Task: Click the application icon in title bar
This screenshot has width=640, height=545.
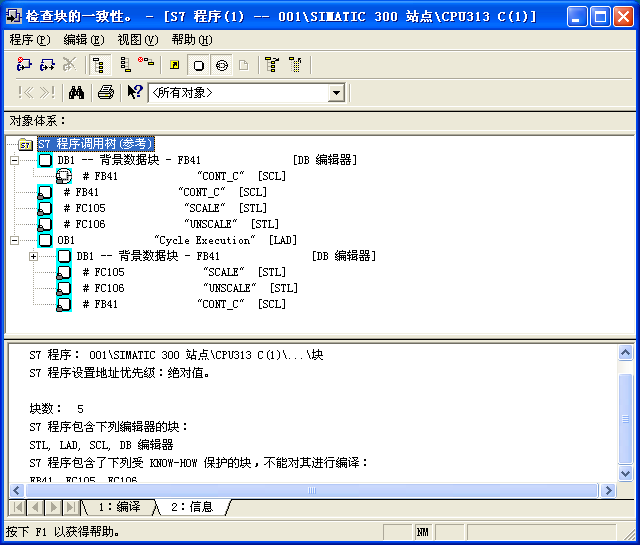Action: click(x=13, y=16)
